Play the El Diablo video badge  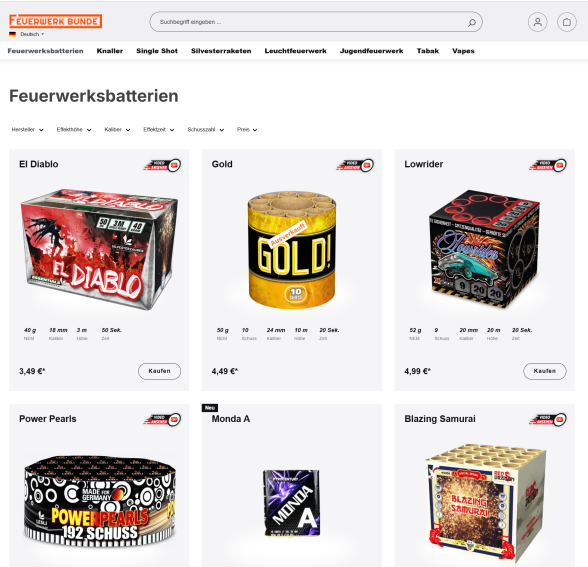(162, 165)
